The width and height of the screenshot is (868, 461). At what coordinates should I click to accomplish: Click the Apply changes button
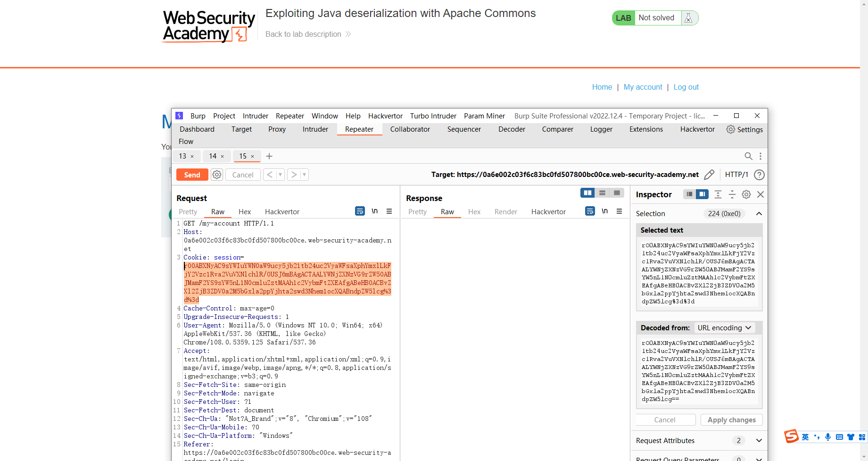[x=731, y=419]
